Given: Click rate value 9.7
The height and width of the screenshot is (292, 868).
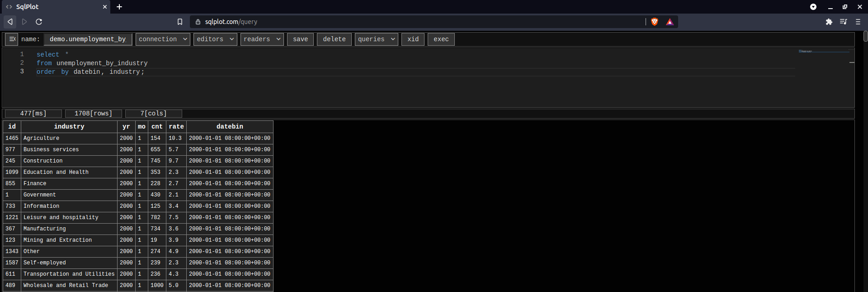Looking at the screenshot, I should tap(176, 161).
